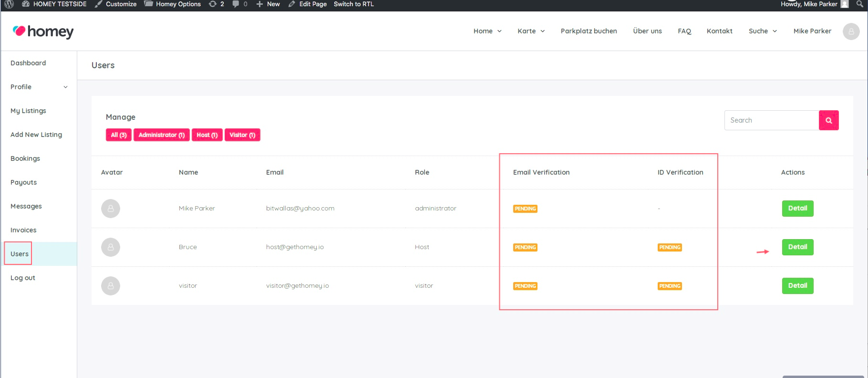Focus the users Search field
868x378 pixels.
772,120
